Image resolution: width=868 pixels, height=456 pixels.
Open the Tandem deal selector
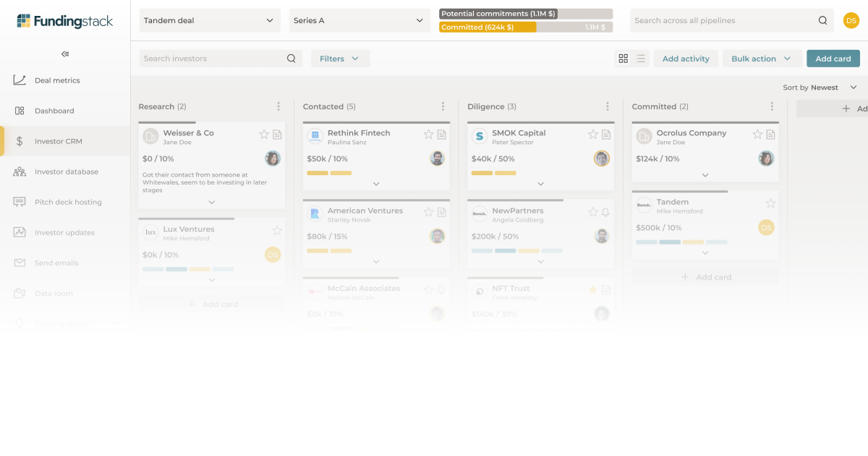point(209,20)
